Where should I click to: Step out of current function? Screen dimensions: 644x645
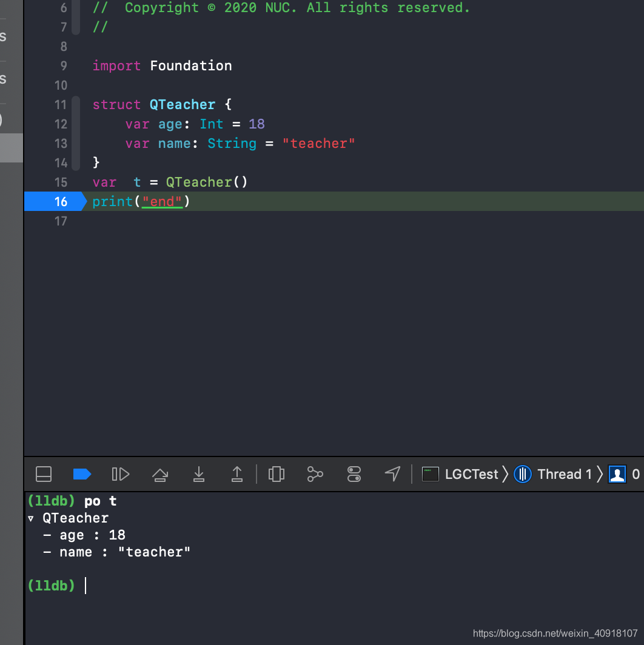237,474
